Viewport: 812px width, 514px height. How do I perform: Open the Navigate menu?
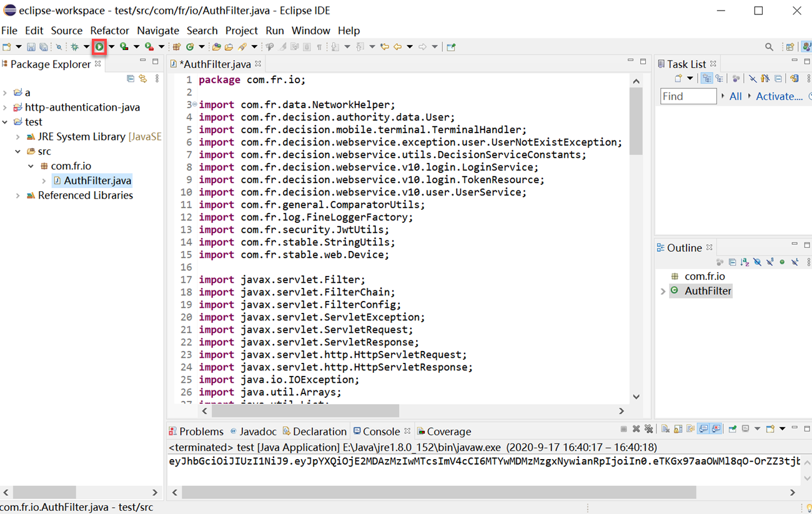tap(158, 31)
